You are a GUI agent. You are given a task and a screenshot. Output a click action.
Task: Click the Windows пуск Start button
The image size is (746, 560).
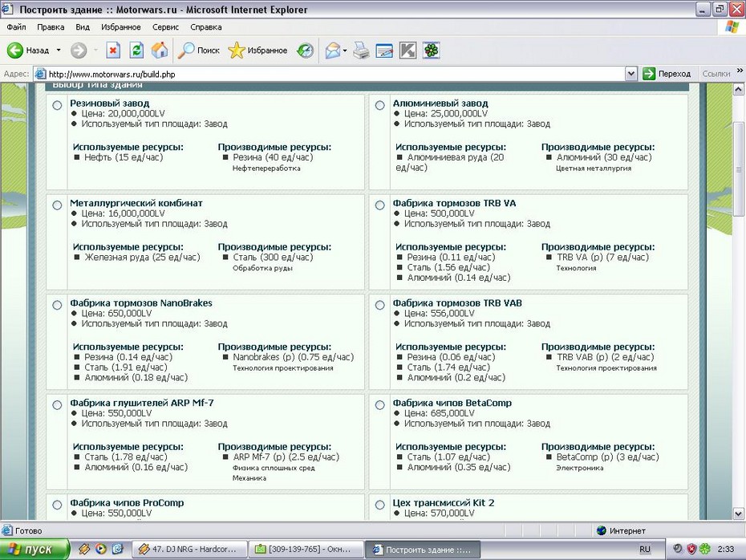pyautogui.click(x=34, y=549)
